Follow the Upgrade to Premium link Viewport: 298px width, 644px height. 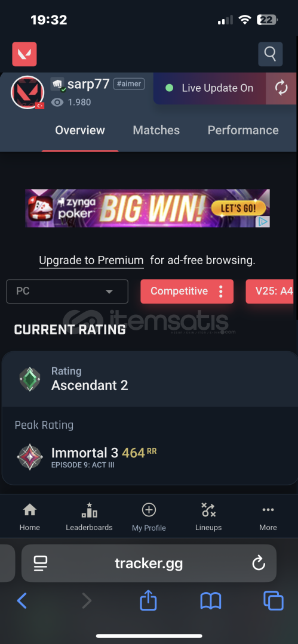(x=91, y=261)
